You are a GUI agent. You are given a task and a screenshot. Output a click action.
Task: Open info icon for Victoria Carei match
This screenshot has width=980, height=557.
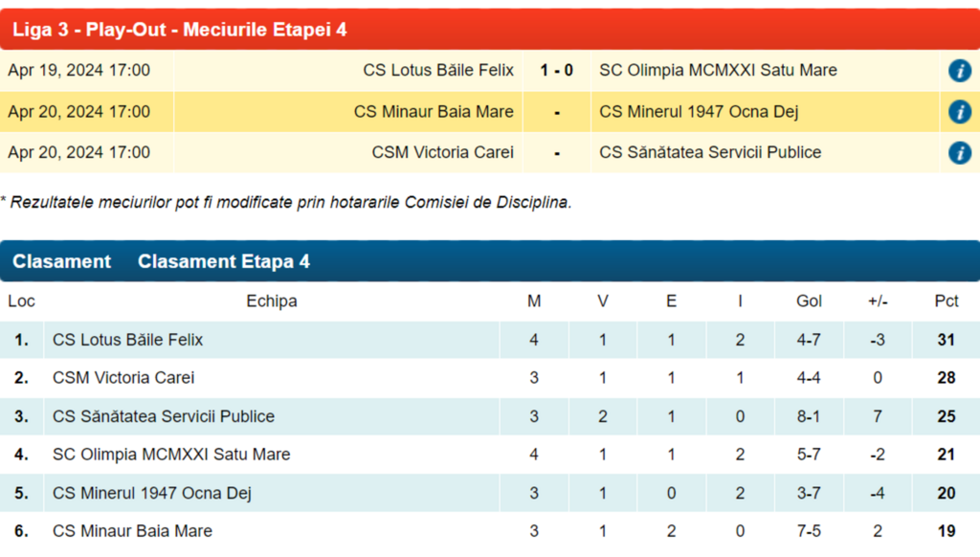coord(959,153)
